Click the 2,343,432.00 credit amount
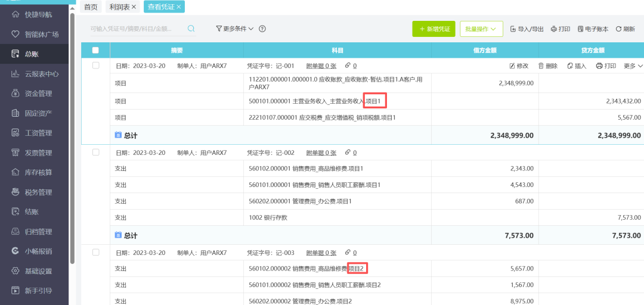Screen dimensions: 644x305 point(623,101)
